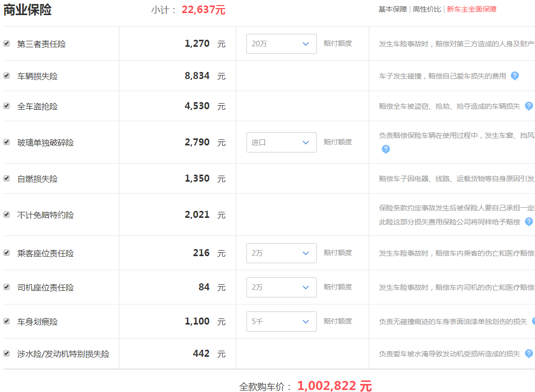Click 自燃损失险 label text
This screenshot has height=392, width=535.
click(38, 179)
